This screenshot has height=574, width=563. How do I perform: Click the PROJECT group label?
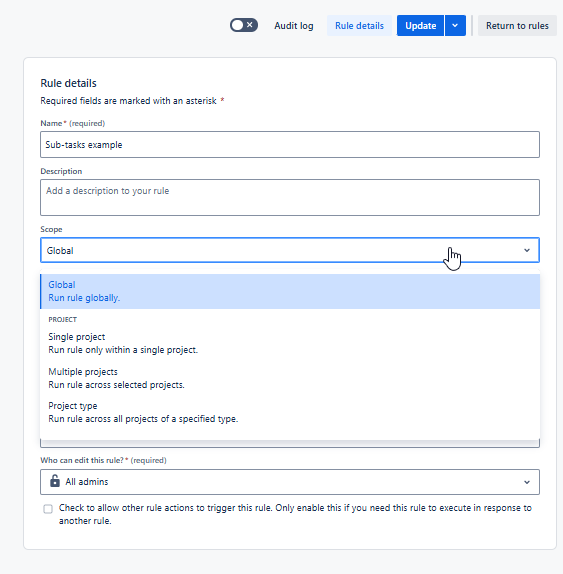63,320
